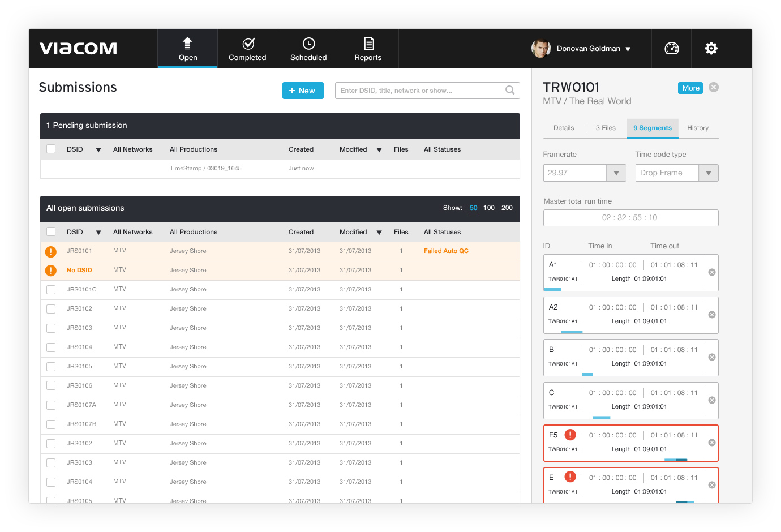Go to the Reports tab
This screenshot has height=532, width=781.
click(368, 49)
